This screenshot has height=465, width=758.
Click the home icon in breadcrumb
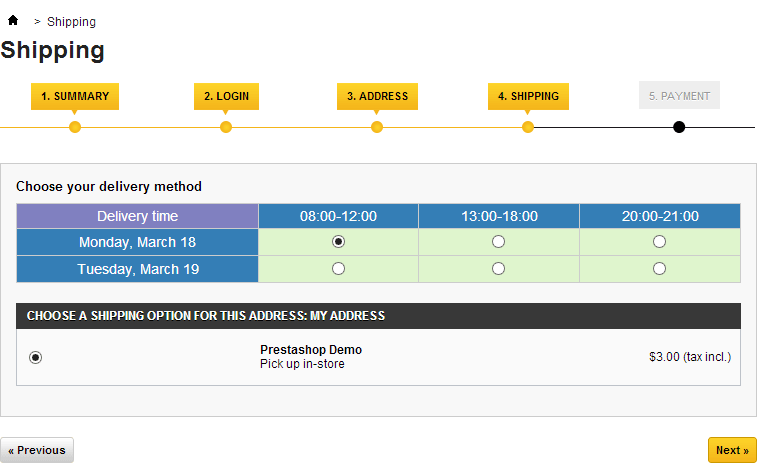[13, 20]
